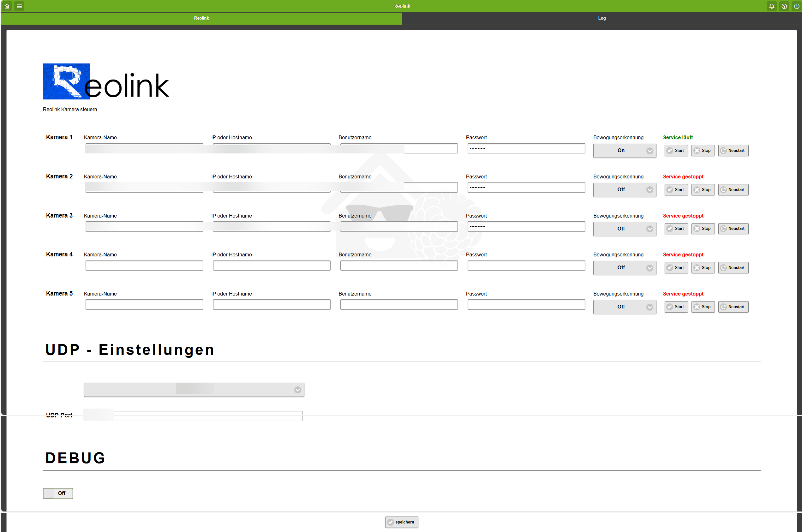Viewport: 802px width, 532px height.
Task: Open the UDP settings select dropdown
Action: (194, 390)
